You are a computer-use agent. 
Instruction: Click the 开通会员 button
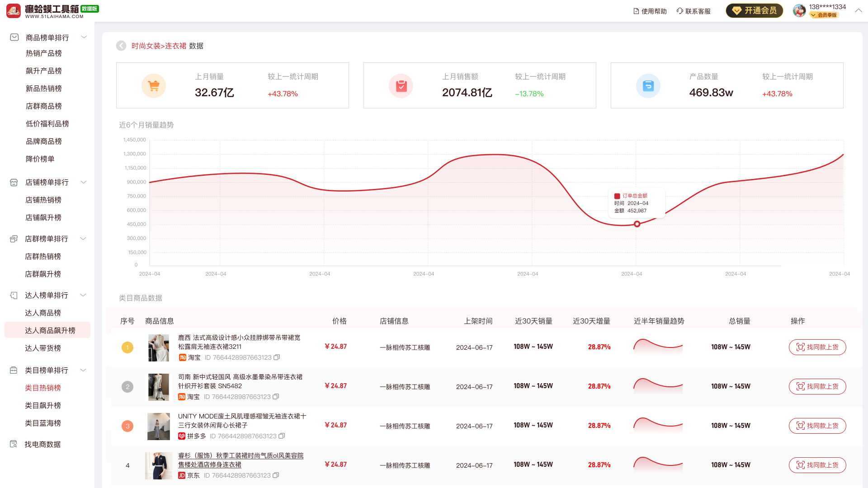point(754,10)
